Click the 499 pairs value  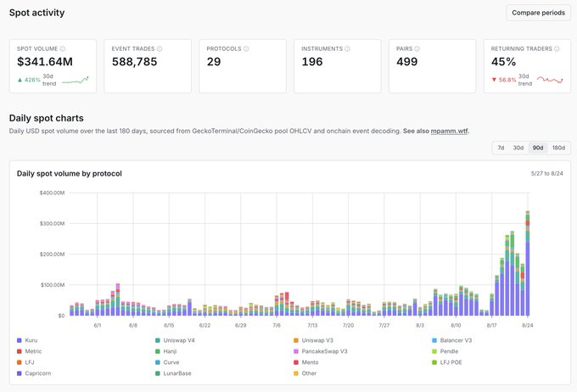[407, 61]
